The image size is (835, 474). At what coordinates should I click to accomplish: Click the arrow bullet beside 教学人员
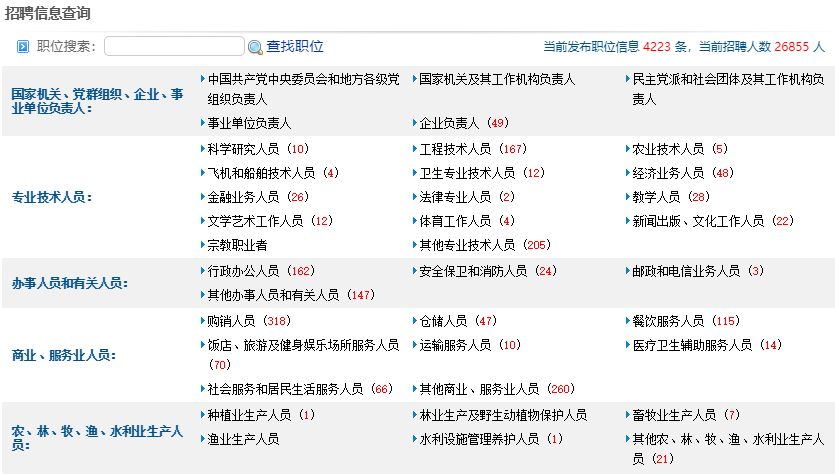[625, 197]
